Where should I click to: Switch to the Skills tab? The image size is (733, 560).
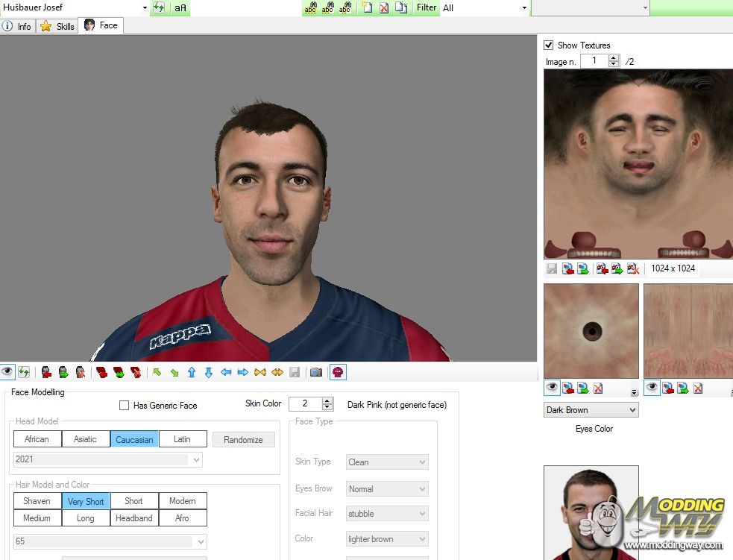[x=58, y=26]
